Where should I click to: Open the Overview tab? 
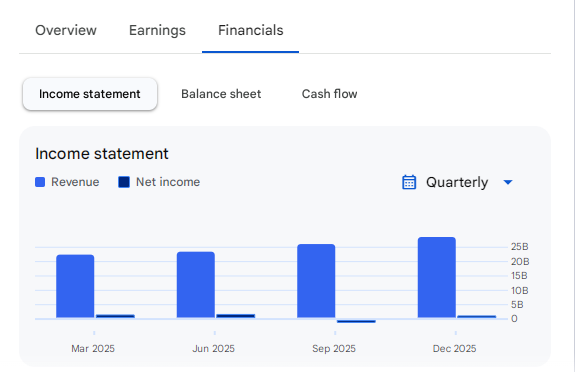click(66, 30)
